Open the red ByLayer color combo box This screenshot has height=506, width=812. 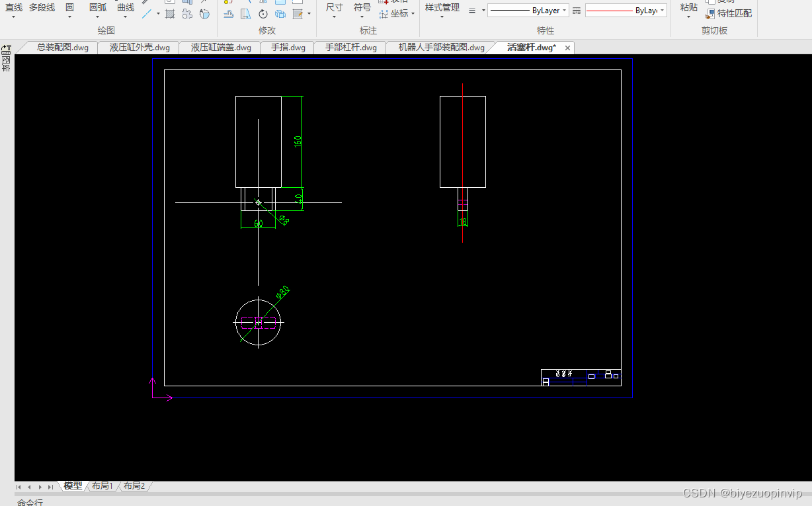pyautogui.click(x=626, y=11)
